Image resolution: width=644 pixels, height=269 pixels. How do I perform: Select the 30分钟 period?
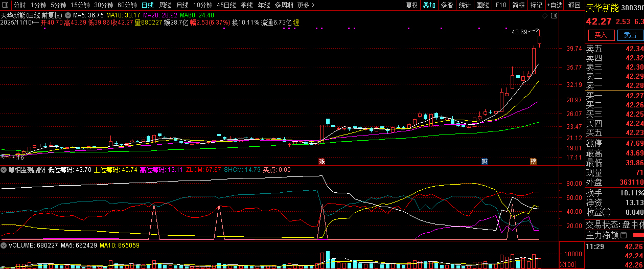104,5
